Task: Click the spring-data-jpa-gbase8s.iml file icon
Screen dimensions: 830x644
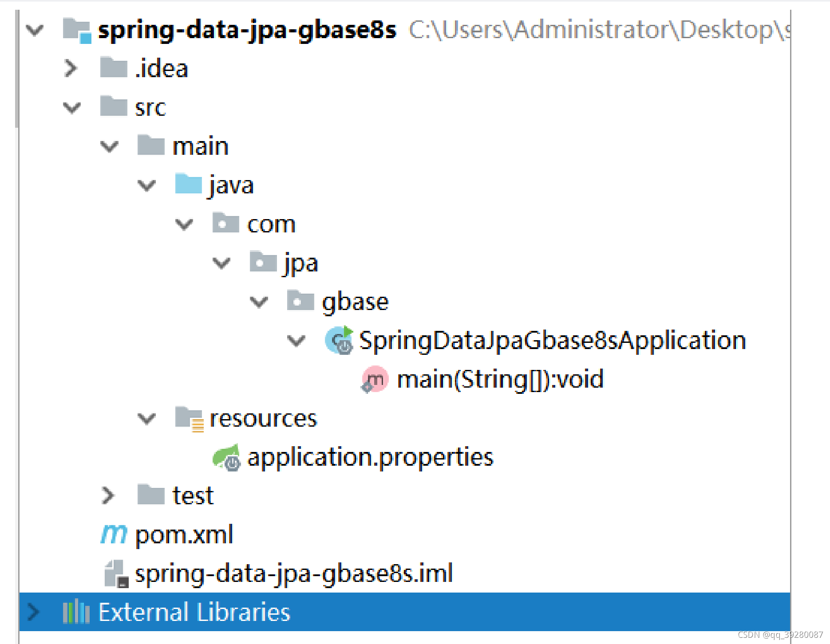Action: pyautogui.click(x=116, y=573)
